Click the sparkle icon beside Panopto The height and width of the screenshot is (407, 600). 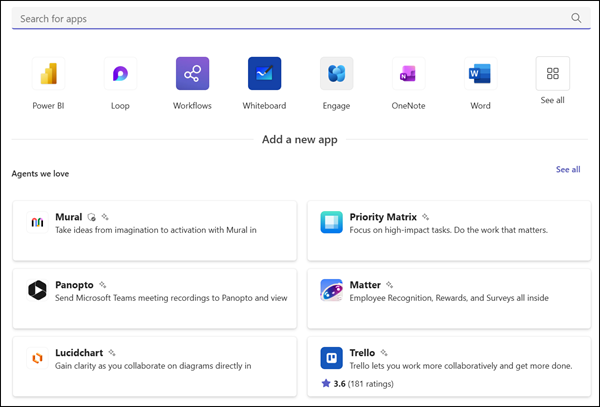102,285
